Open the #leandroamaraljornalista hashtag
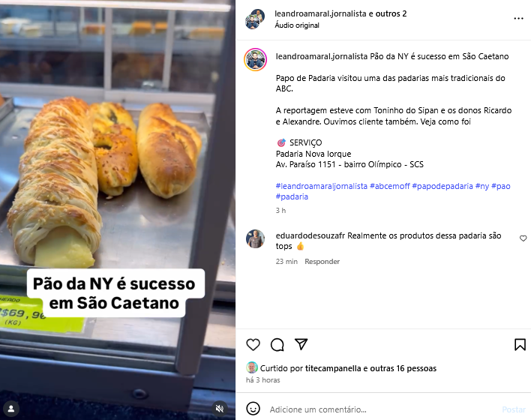Screen dimensions: 531x420 click(322, 186)
